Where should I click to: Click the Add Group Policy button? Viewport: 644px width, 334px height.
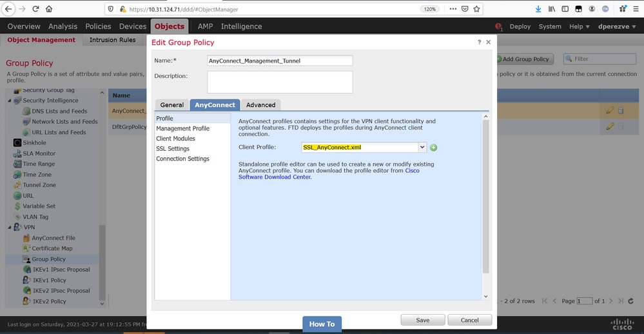523,59
